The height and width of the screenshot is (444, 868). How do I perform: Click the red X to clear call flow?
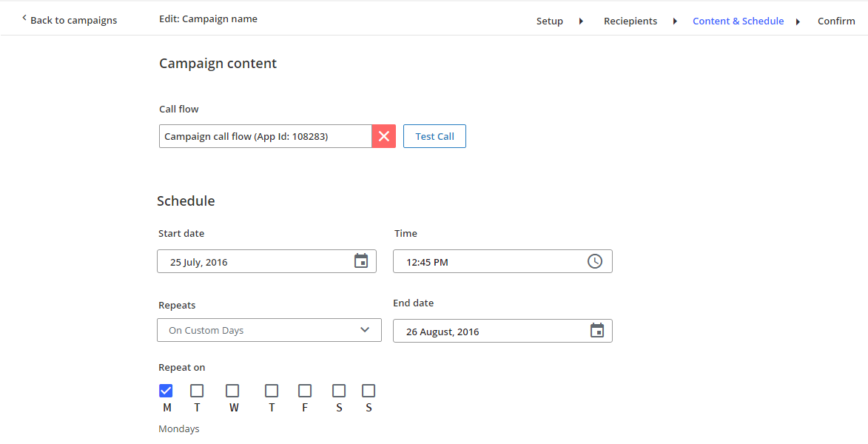pyautogui.click(x=384, y=136)
